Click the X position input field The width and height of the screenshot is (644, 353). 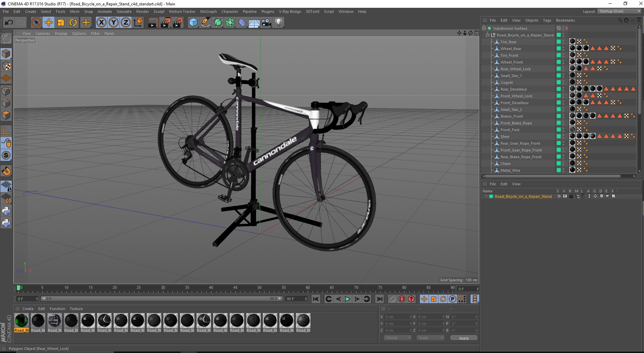pyautogui.click(x=398, y=317)
